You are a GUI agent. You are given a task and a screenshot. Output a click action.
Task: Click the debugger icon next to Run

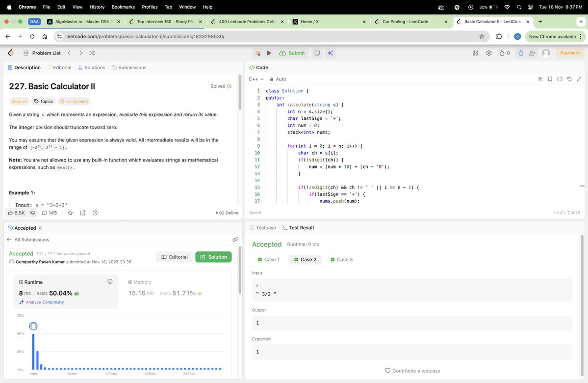[258, 53]
